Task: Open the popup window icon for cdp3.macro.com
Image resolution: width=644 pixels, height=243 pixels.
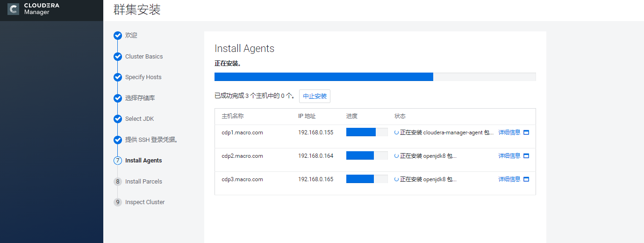Action: pos(526,179)
